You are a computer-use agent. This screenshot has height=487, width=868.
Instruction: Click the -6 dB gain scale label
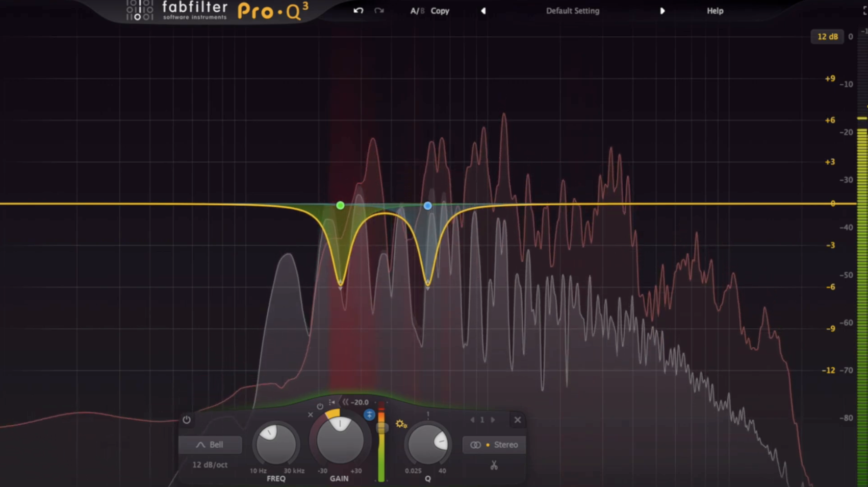point(830,287)
